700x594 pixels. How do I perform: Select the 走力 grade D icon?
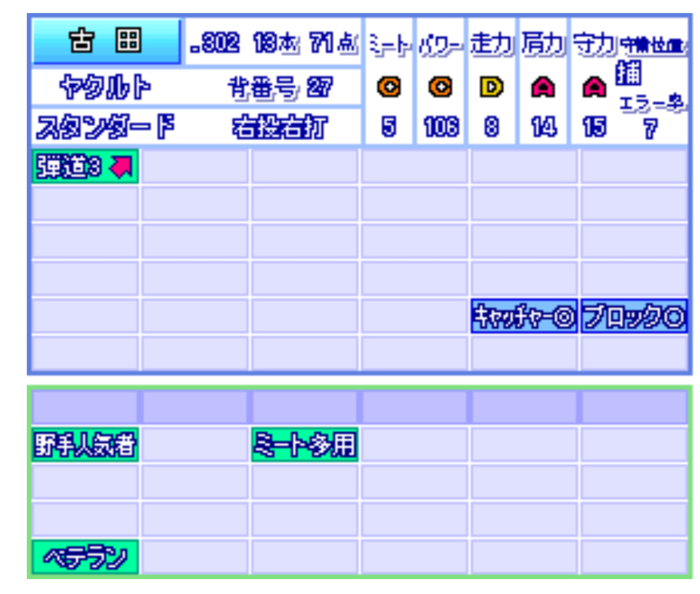pos(491,89)
